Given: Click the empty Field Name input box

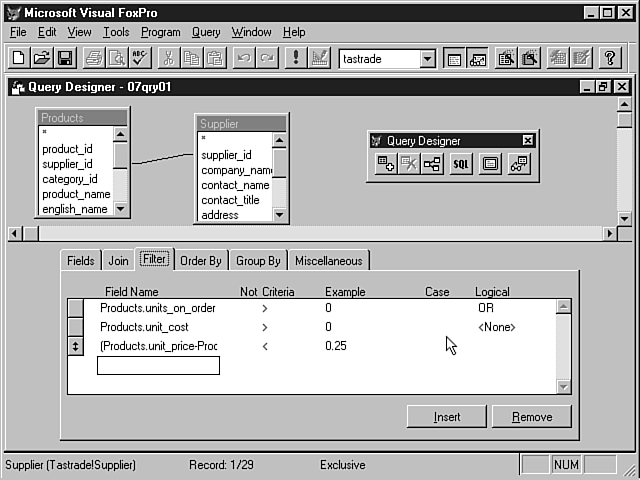Looking at the screenshot, I should click(158, 366).
